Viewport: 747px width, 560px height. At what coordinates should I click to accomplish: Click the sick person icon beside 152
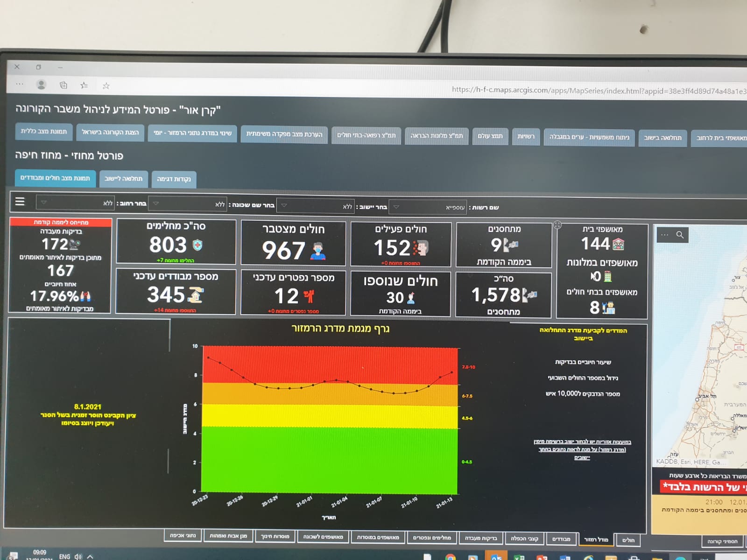point(421,248)
